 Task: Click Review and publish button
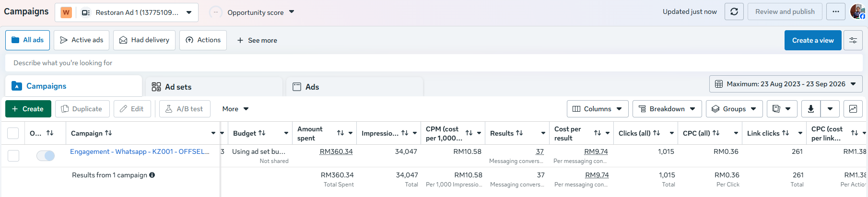click(785, 12)
